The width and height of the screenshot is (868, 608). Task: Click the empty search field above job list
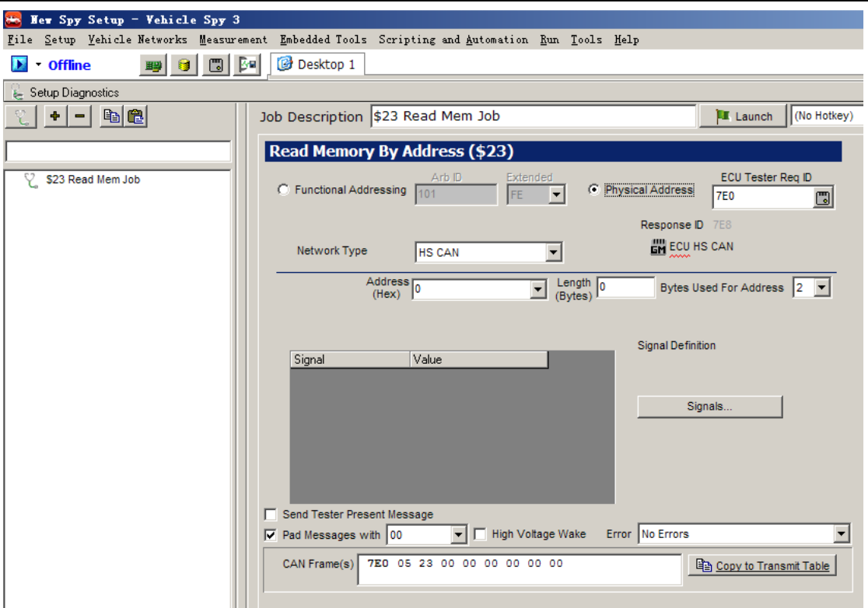[118, 151]
